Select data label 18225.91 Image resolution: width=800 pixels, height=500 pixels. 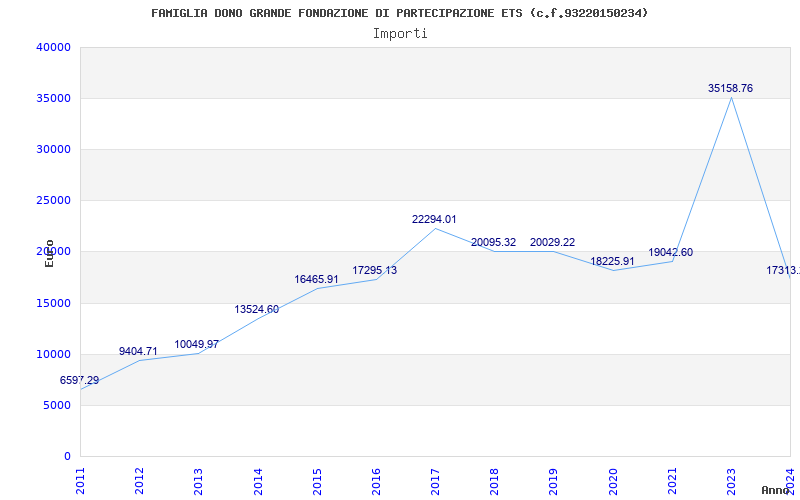coord(612,261)
